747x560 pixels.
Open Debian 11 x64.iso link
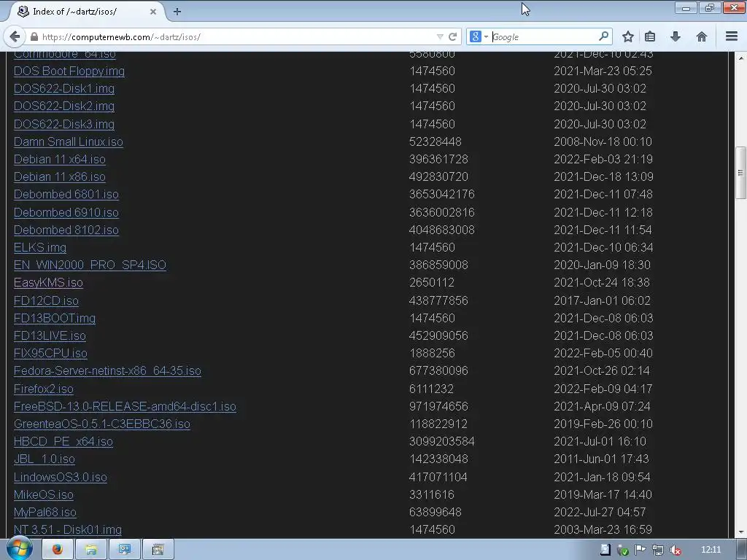60,159
